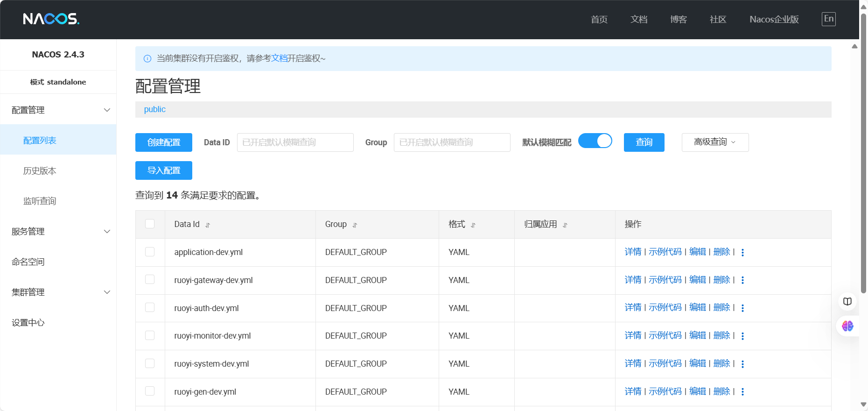Open 示例代码 for ruoyi-gateway-dev.yml

pos(665,280)
